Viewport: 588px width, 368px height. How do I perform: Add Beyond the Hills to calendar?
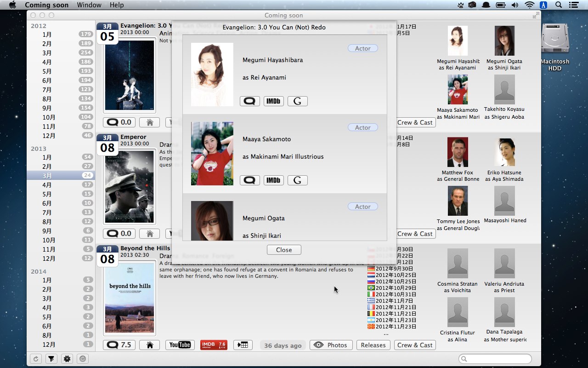pyautogui.click(x=243, y=345)
